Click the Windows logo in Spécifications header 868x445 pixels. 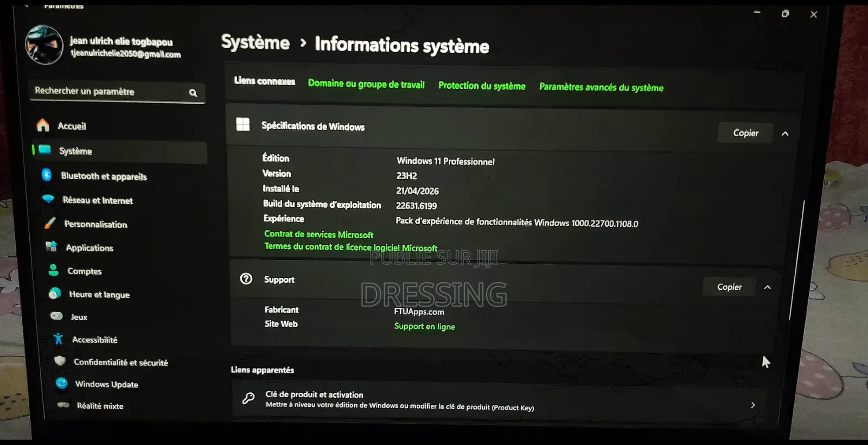point(243,124)
